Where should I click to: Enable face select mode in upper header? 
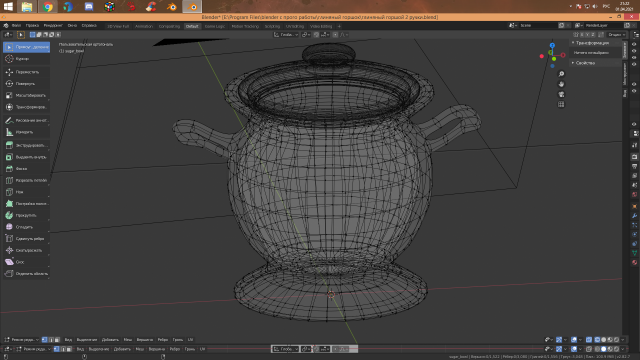(x=57, y=340)
